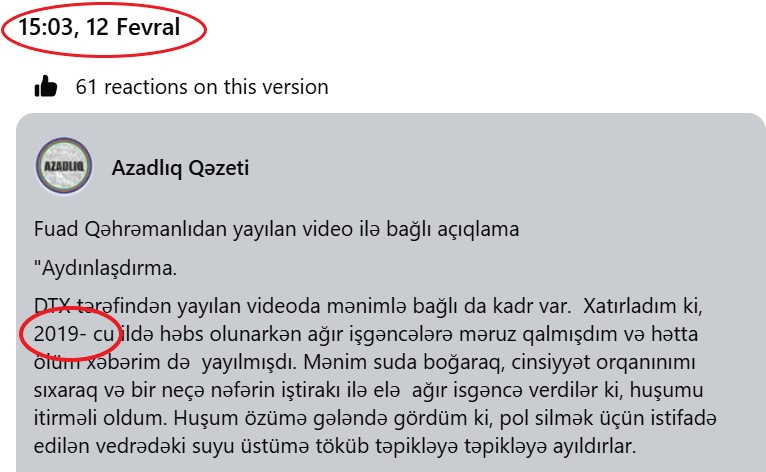Open the Azadlıq Qəzeti page name link
This screenshot has width=766, height=472.
[180, 168]
